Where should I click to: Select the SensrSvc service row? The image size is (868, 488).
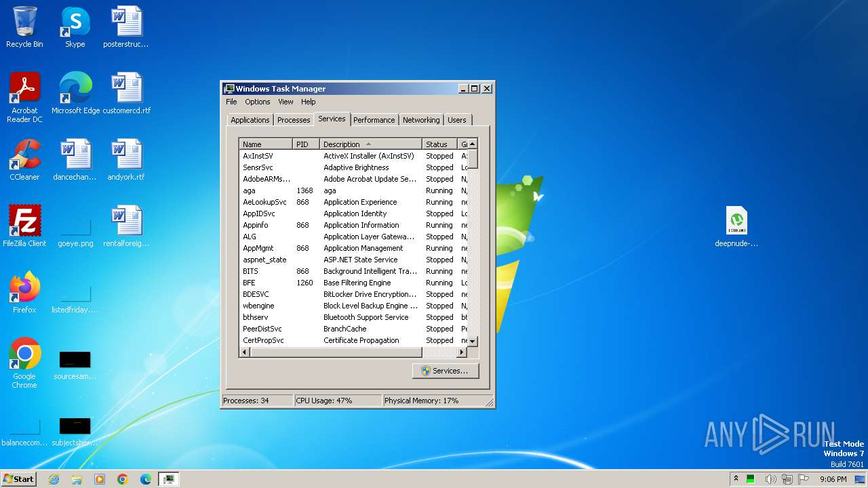[353, 167]
